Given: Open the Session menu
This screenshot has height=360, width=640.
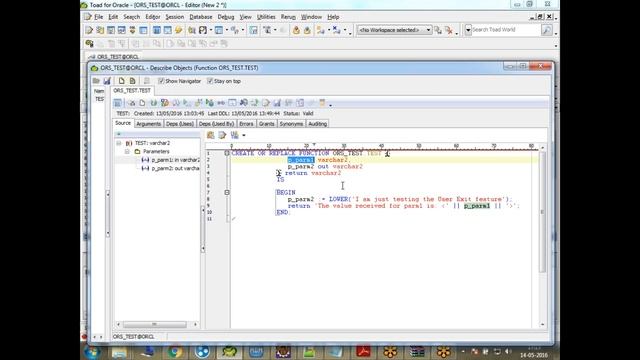Looking at the screenshot, I should (x=174, y=17).
